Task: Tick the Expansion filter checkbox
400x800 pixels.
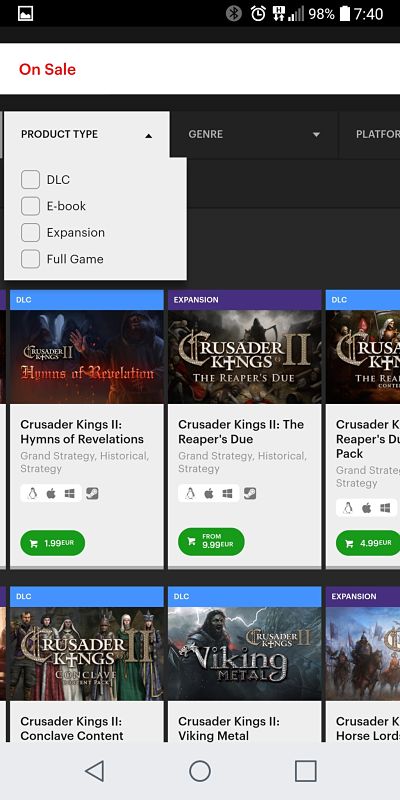Action: pyautogui.click(x=31, y=233)
